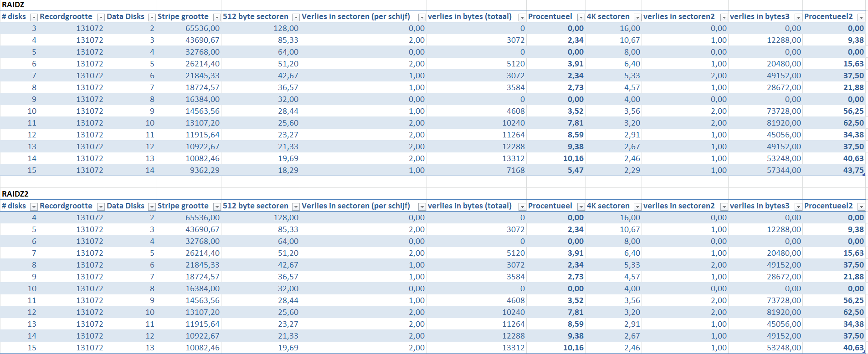Open Stripe grootte filter dropdown in RAIDZ2 table
The width and height of the screenshot is (868, 354).
(217, 207)
